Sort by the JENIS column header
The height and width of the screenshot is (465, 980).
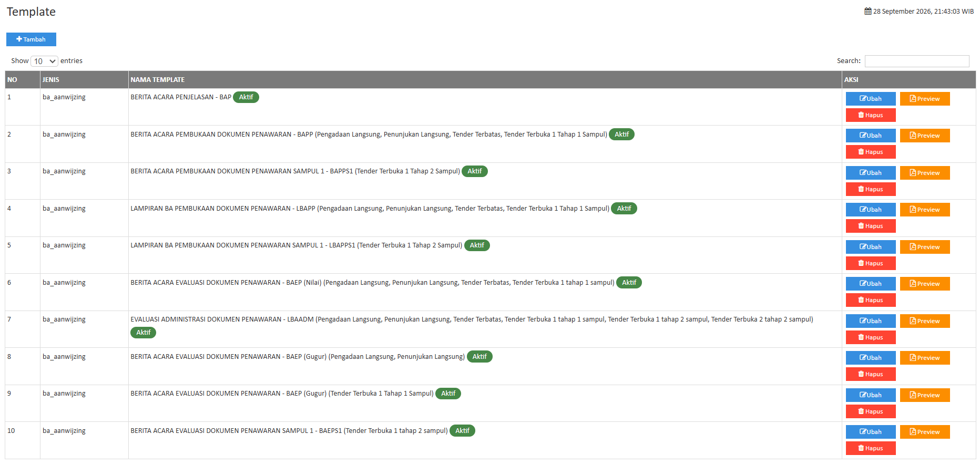coord(84,80)
